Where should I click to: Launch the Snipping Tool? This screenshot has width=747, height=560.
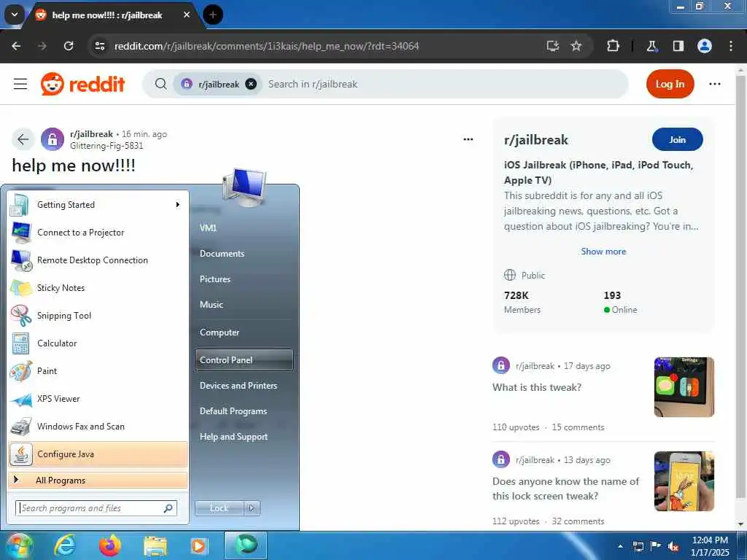[x=98, y=315]
